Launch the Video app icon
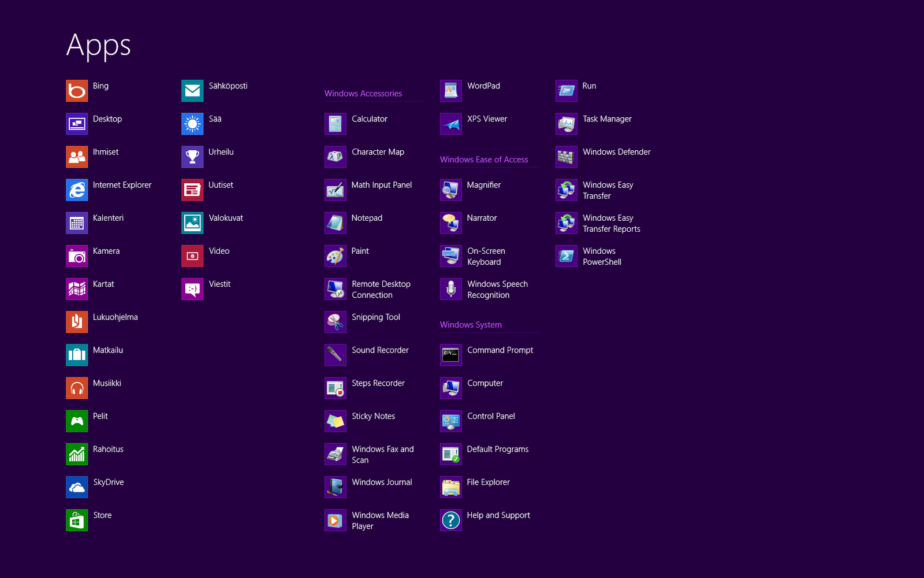This screenshot has height=578, width=924. pyautogui.click(x=192, y=255)
